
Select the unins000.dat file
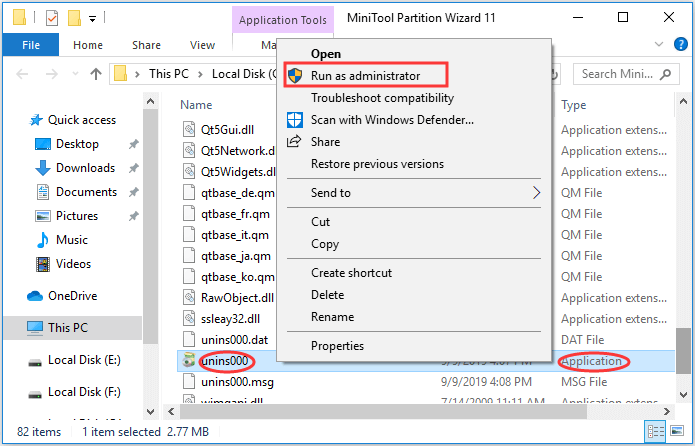point(225,340)
